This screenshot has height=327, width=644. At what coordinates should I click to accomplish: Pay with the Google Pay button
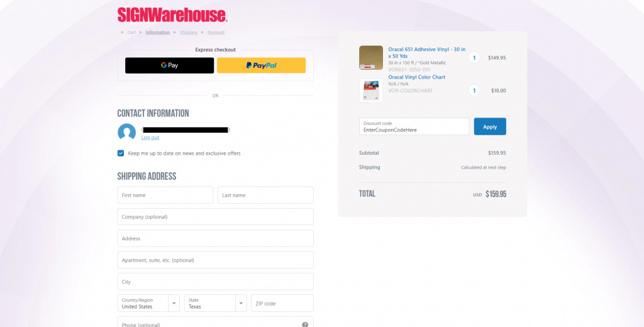point(169,65)
